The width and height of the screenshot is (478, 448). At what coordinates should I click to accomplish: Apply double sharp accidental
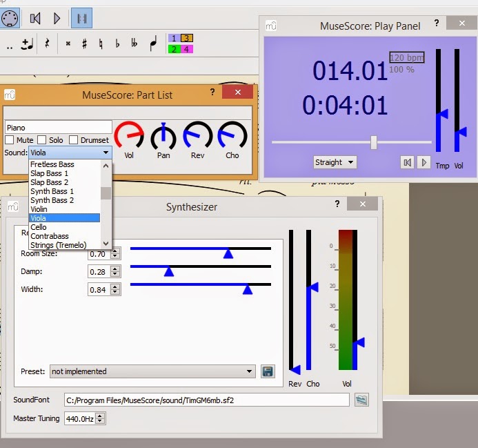click(68, 43)
